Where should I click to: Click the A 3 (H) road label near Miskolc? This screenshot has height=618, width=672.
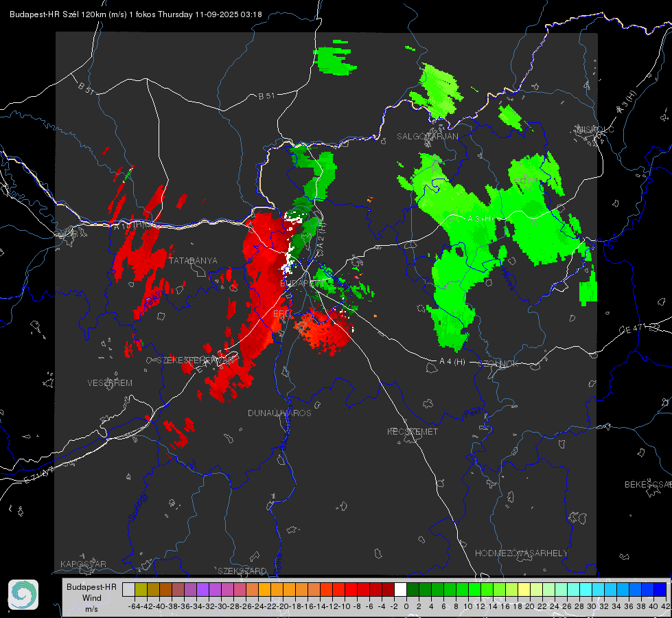click(x=627, y=102)
